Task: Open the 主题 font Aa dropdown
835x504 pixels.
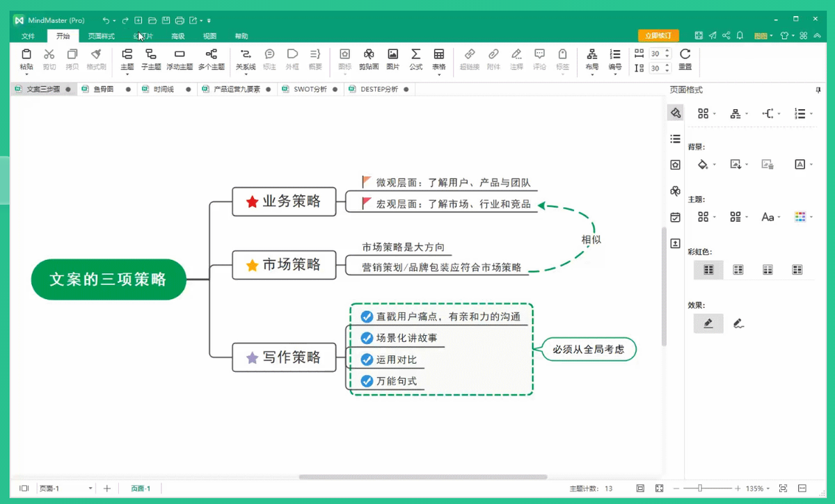Action: coord(780,218)
